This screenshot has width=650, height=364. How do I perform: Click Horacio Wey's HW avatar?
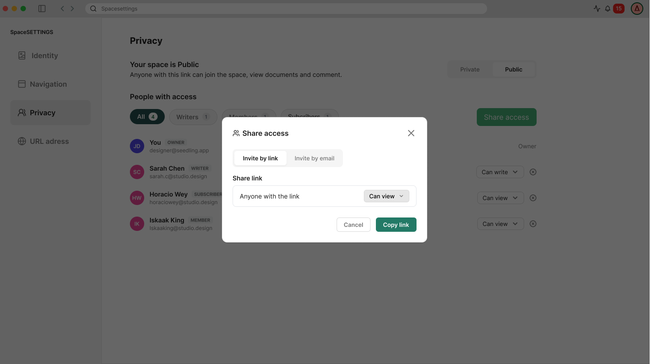(x=137, y=198)
